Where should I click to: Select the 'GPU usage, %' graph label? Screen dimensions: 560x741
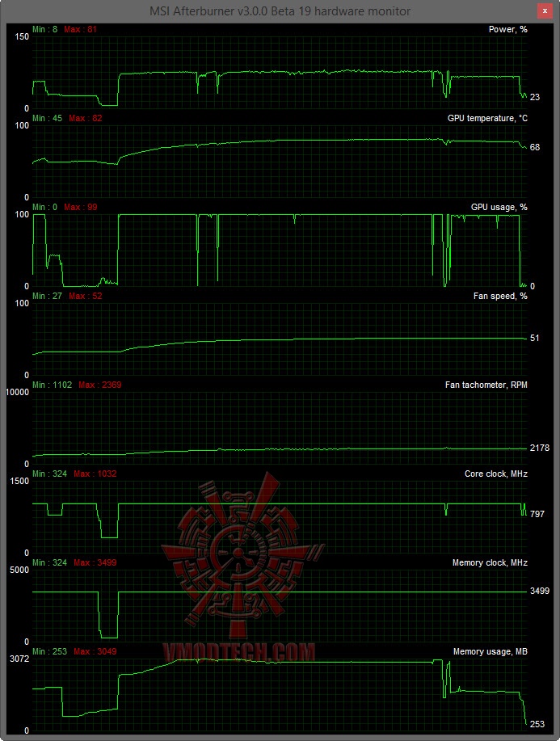coord(499,207)
